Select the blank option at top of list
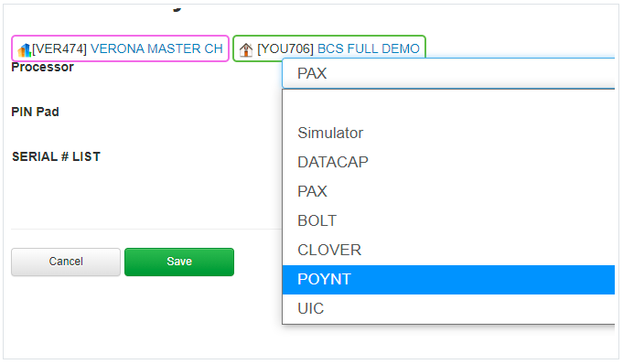The width and height of the screenshot is (623, 364). point(448,104)
